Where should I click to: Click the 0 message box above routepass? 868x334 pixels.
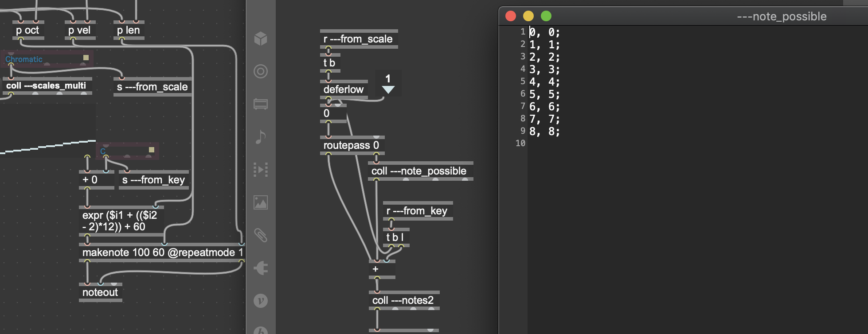coord(333,113)
